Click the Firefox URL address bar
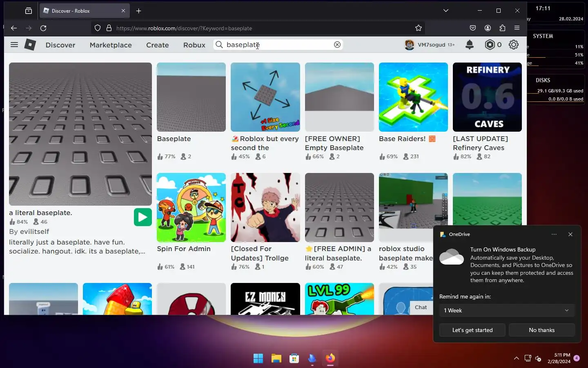 click(258, 28)
